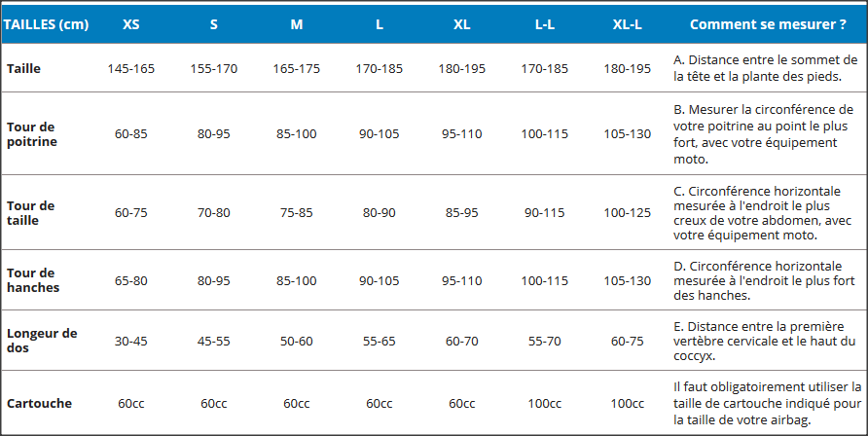Click the L-L column header
The height and width of the screenshot is (436, 868).
coord(545,25)
